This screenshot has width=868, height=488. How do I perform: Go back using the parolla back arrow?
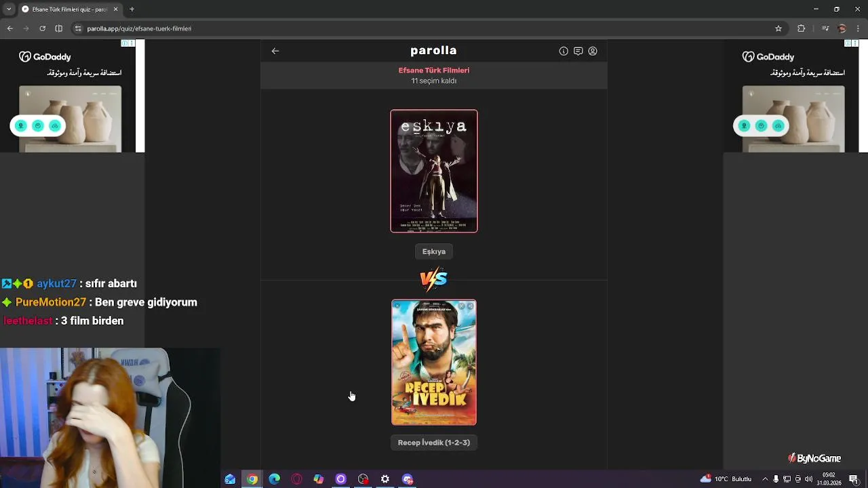tap(275, 51)
